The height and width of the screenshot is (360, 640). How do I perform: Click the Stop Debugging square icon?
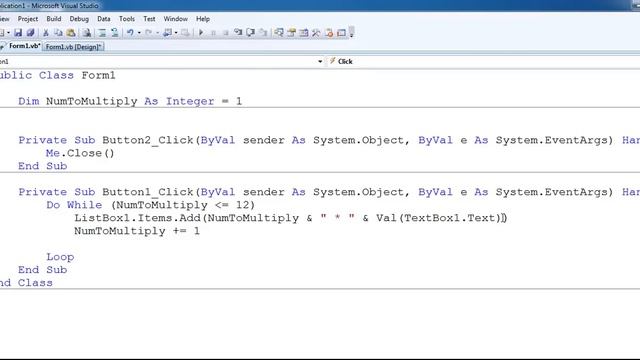point(226,33)
